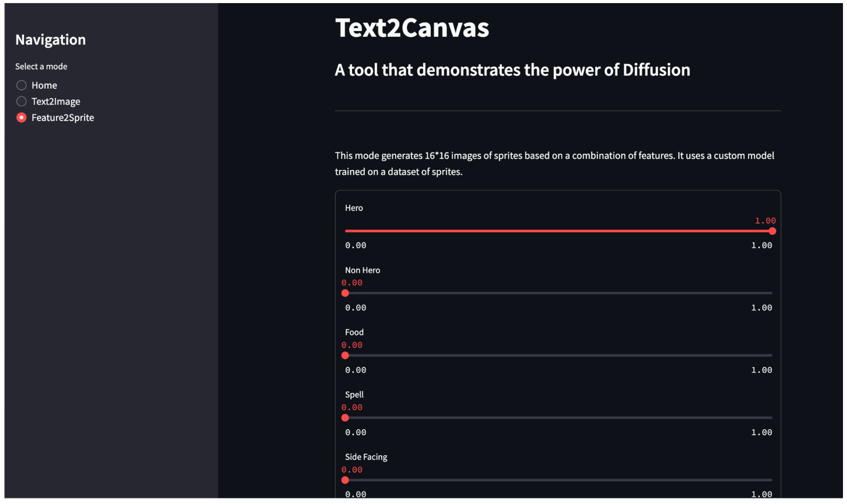Click the power of Diffusion subtitle
This screenshot has height=504, width=847.
pyautogui.click(x=513, y=70)
